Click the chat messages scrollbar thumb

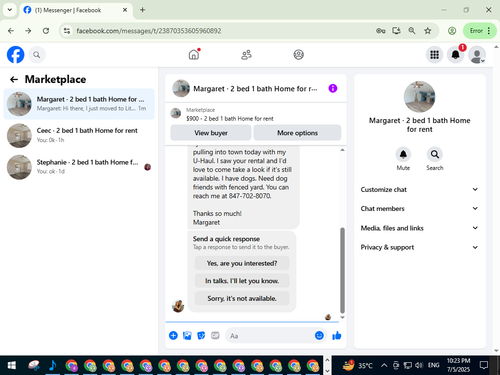click(342, 270)
